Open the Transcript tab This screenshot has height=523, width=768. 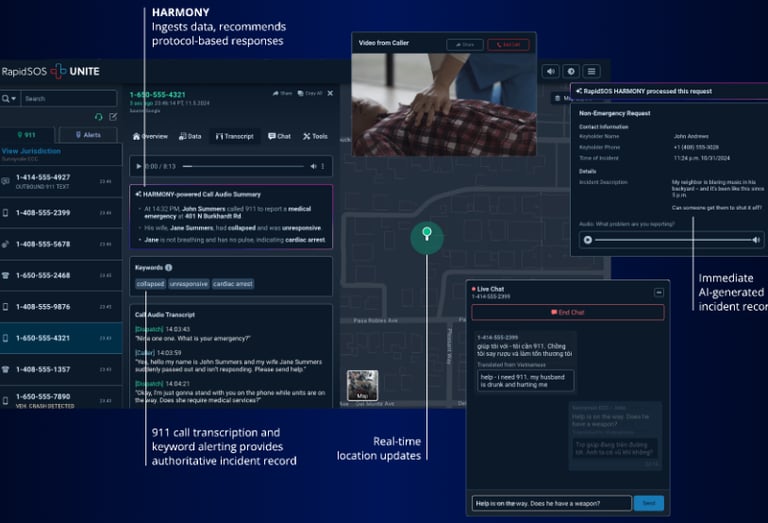click(235, 136)
